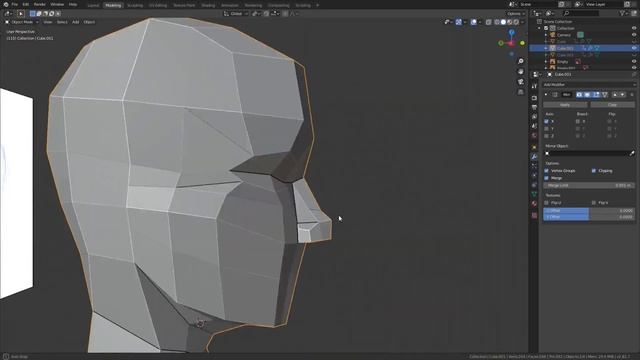Enable the Z axis mirror checkbox
This screenshot has width=640, height=360.
point(547,136)
